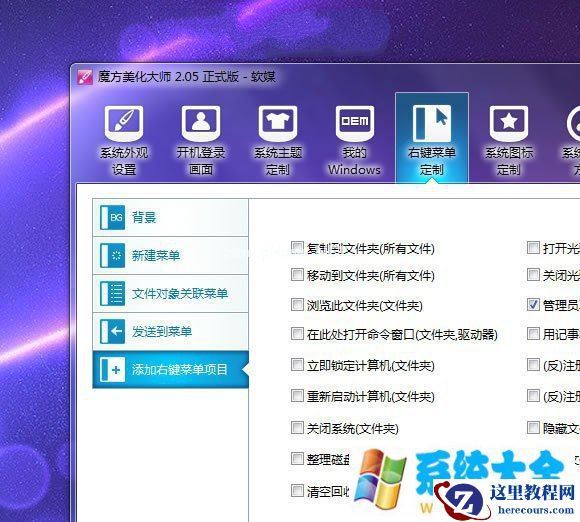Toggle the 打开光 checkbox in right column
This screenshot has height=522, width=580.
coord(533,247)
